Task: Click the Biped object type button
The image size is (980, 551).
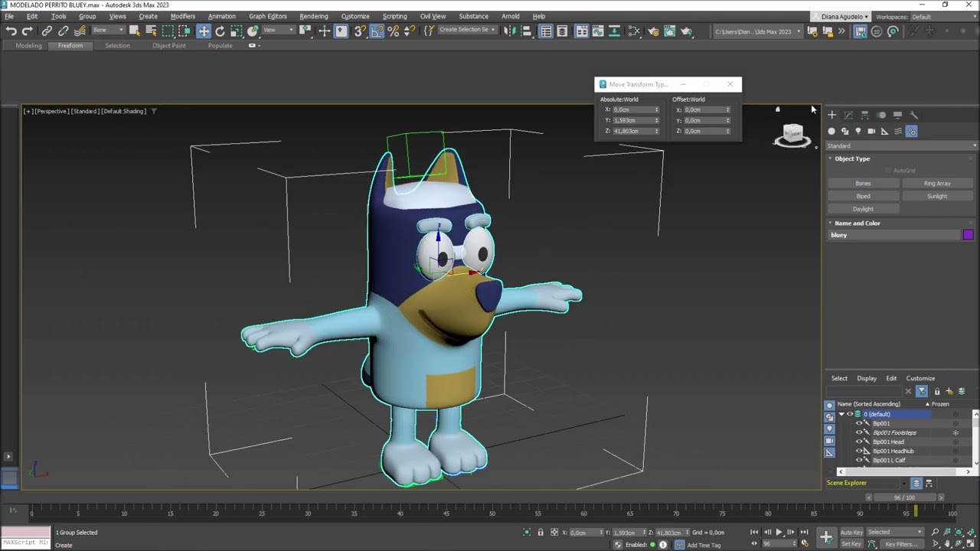Action: [863, 196]
